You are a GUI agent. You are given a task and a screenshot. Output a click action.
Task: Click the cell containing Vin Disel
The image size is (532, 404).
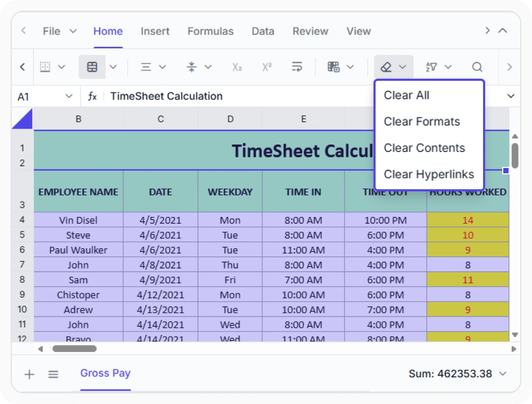coord(78,220)
